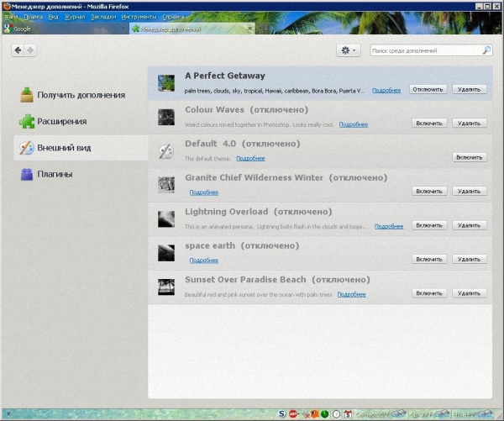
Task: Open the gear tools dropdown menu
Action: click(x=349, y=50)
